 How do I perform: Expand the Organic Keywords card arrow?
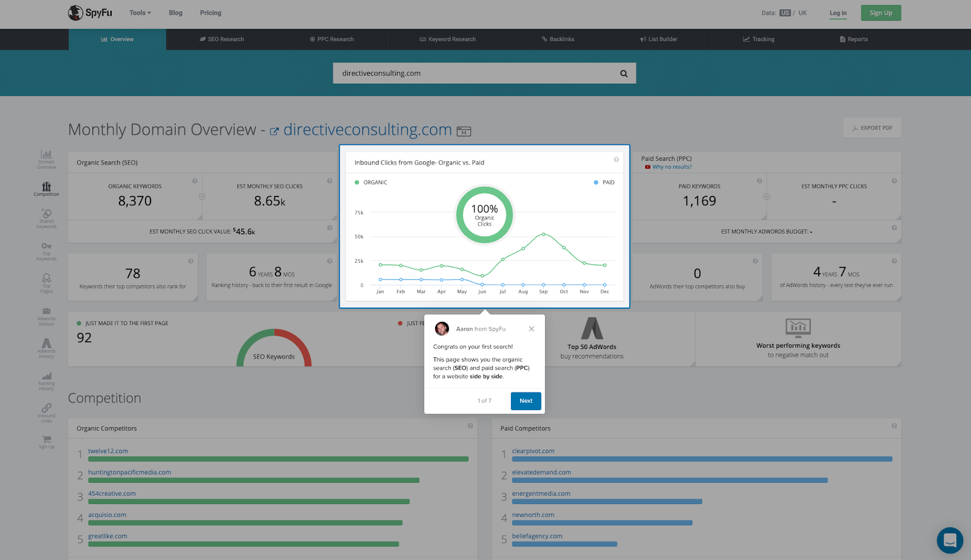[202, 197]
